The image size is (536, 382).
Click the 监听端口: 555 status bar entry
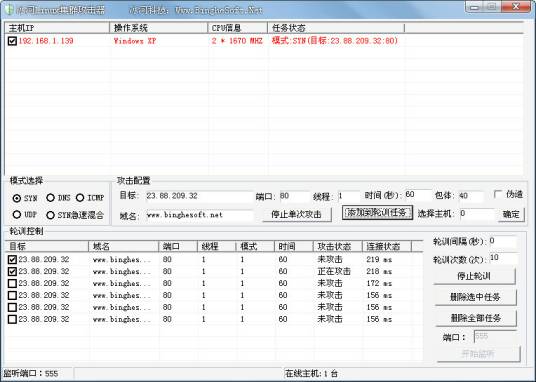click(x=31, y=373)
